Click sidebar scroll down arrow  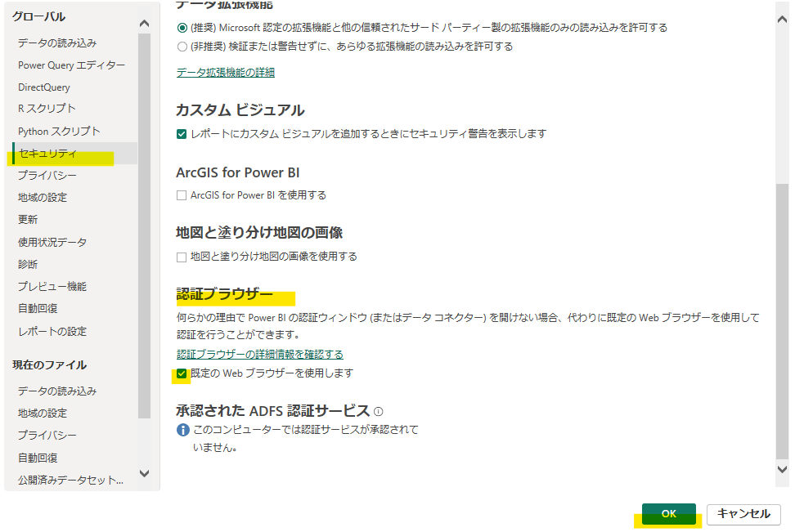click(x=144, y=473)
